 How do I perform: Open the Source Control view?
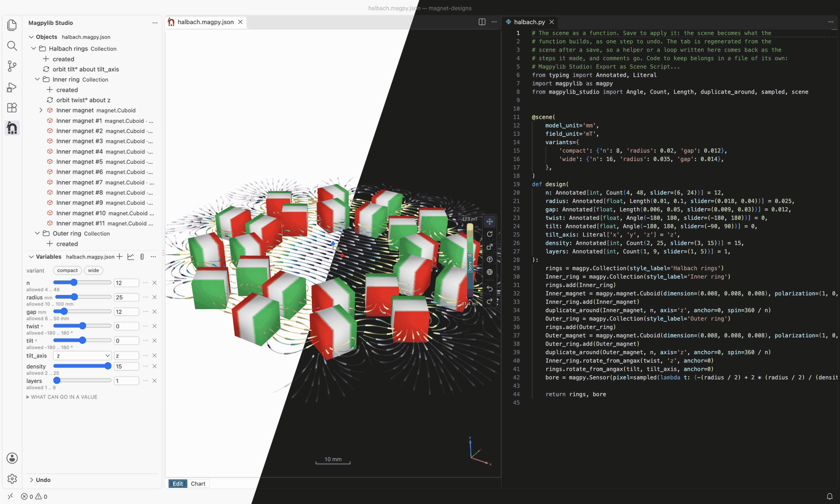(12, 66)
